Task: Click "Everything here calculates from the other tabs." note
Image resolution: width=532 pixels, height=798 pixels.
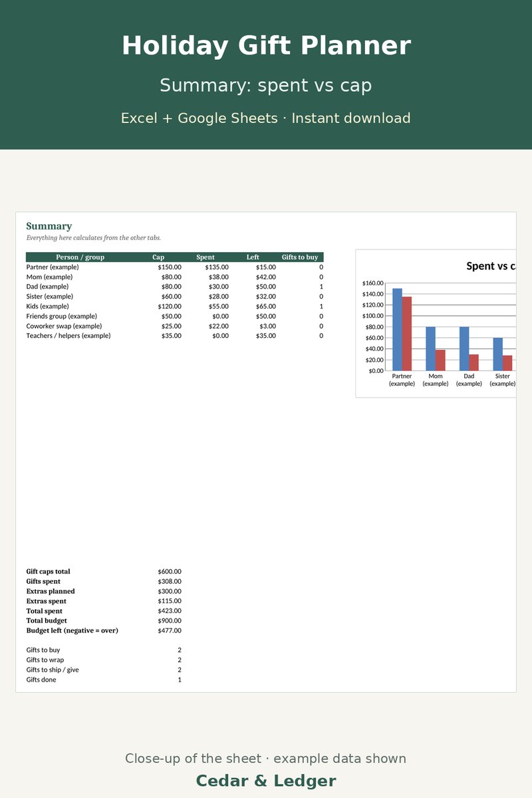Action: (x=94, y=237)
